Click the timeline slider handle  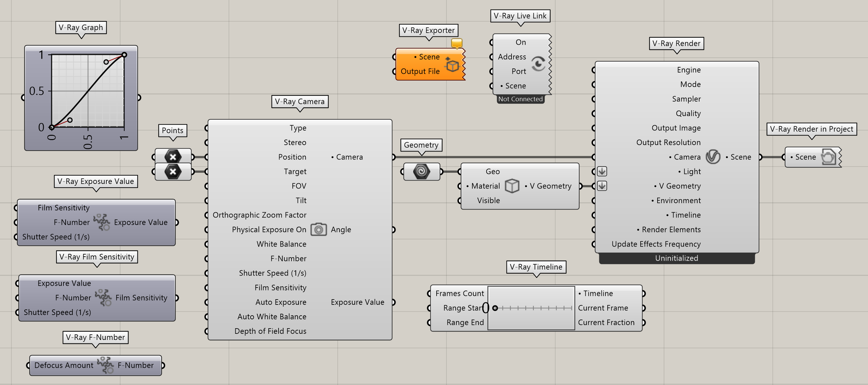(x=495, y=308)
